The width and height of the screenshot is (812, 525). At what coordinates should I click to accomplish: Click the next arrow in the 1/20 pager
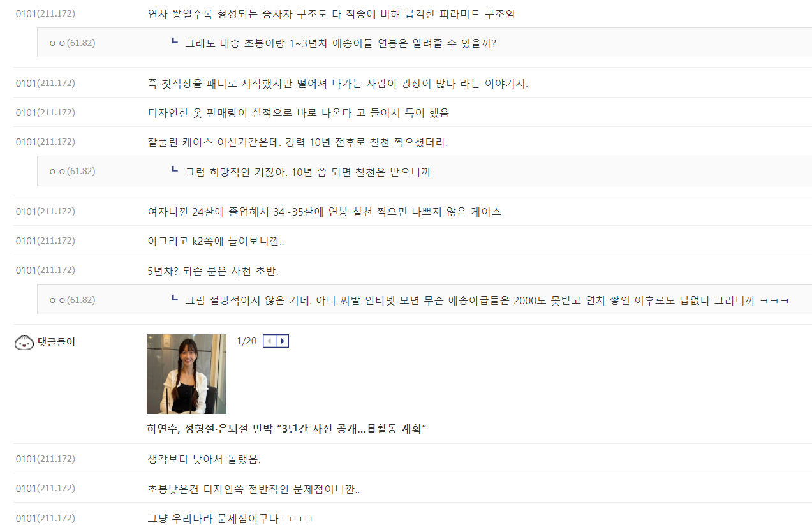tap(282, 341)
